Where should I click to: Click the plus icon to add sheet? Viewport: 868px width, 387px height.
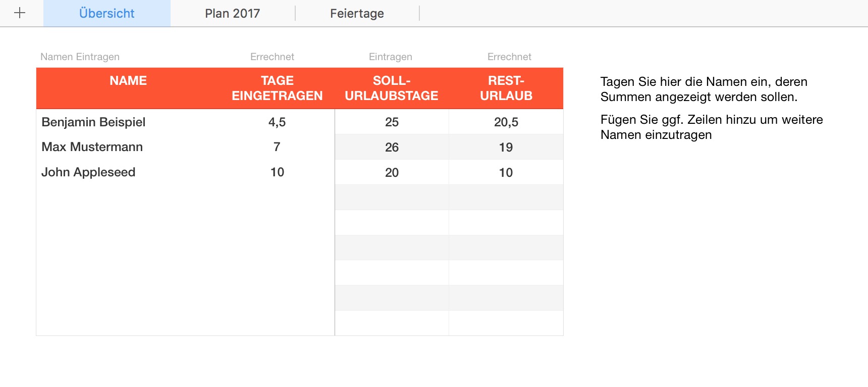click(x=20, y=13)
